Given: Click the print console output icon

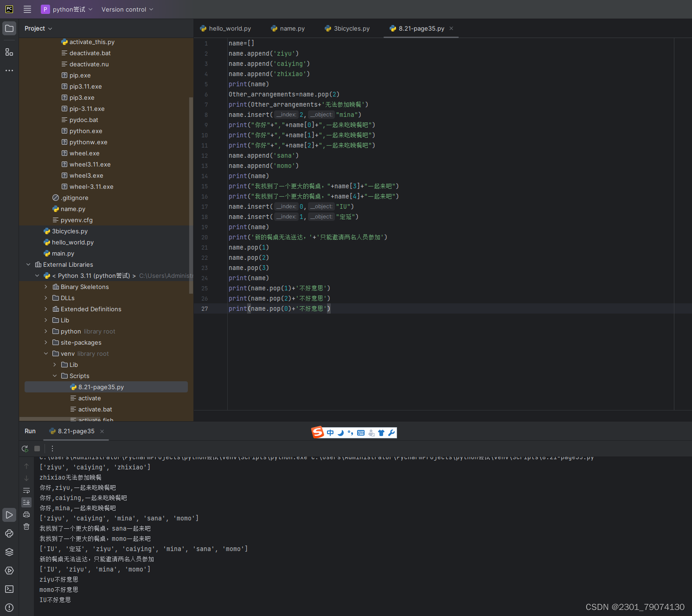Looking at the screenshot, I should click(x=26, y=514).
